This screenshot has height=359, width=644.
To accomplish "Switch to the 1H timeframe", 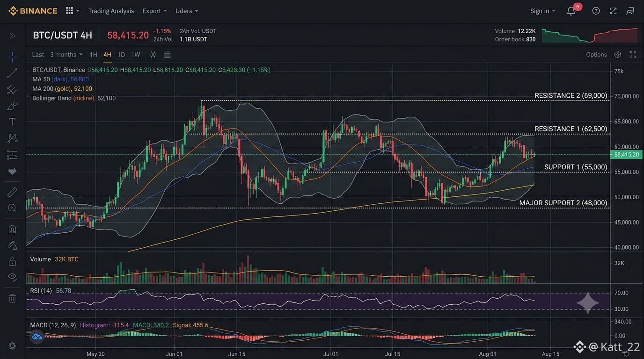I will point(94,55).
